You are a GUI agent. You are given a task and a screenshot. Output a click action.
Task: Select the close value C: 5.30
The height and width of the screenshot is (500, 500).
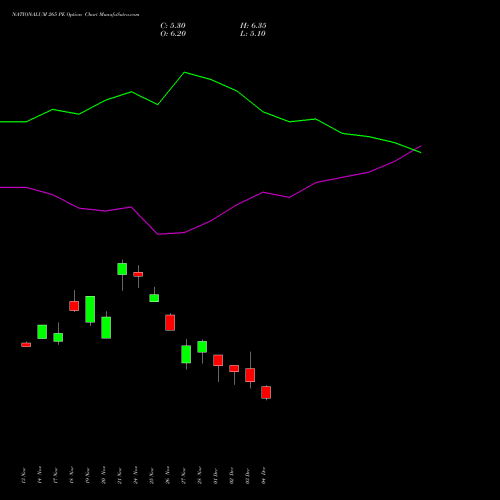(x=173, y=26)
